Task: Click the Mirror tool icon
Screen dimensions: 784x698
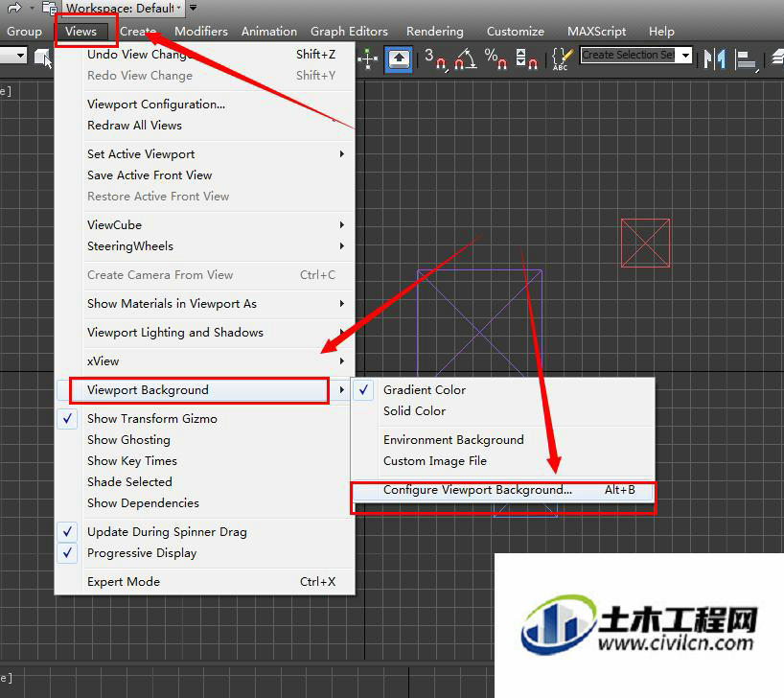Action: pos(715,59)
